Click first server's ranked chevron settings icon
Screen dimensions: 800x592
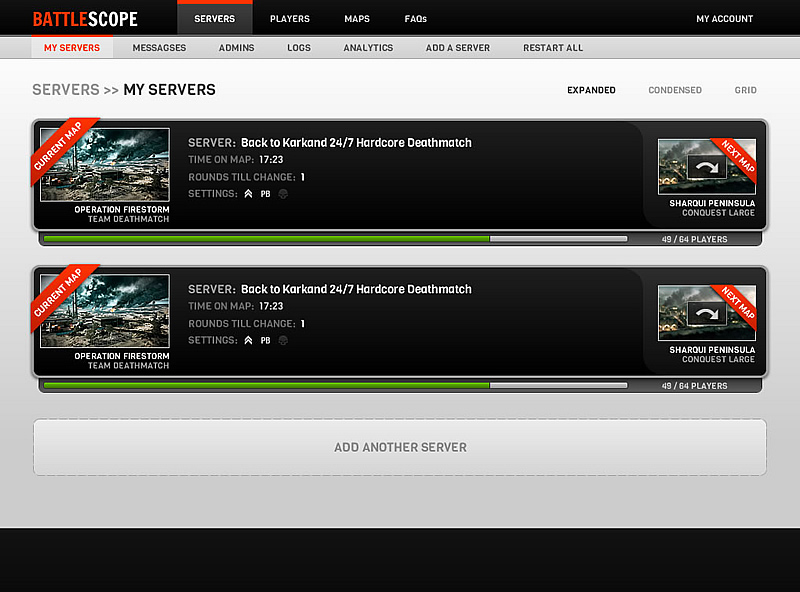tap(248, 194)
